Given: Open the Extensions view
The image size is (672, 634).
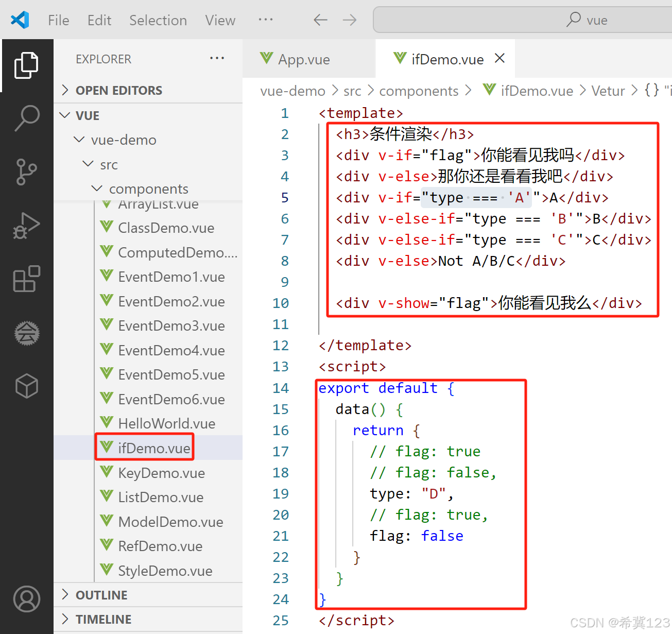Looking at the screenshot, I should [x=26, y=279].
